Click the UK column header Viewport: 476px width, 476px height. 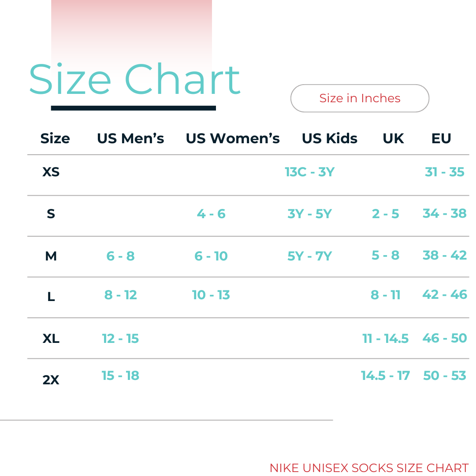pyautogui.click(x=393, y=138)
